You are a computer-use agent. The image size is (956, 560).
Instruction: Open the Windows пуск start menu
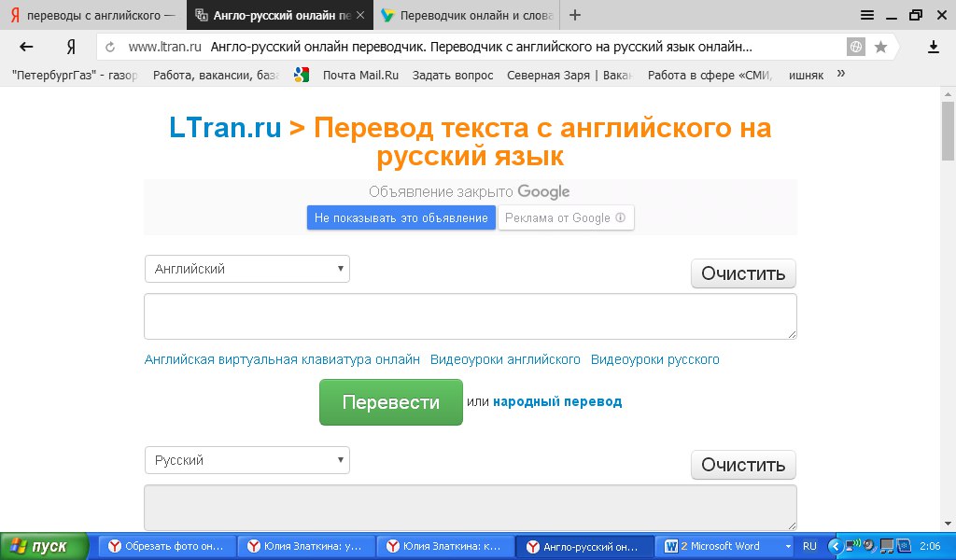(44, 547)
